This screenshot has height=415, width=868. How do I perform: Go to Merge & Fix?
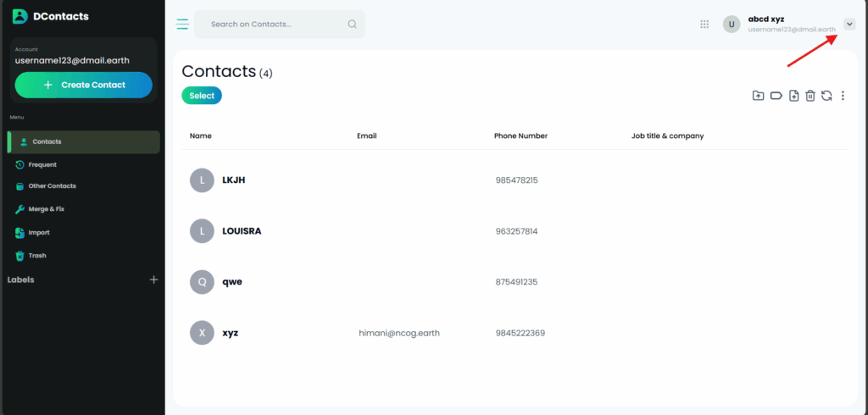pos(46,208)
